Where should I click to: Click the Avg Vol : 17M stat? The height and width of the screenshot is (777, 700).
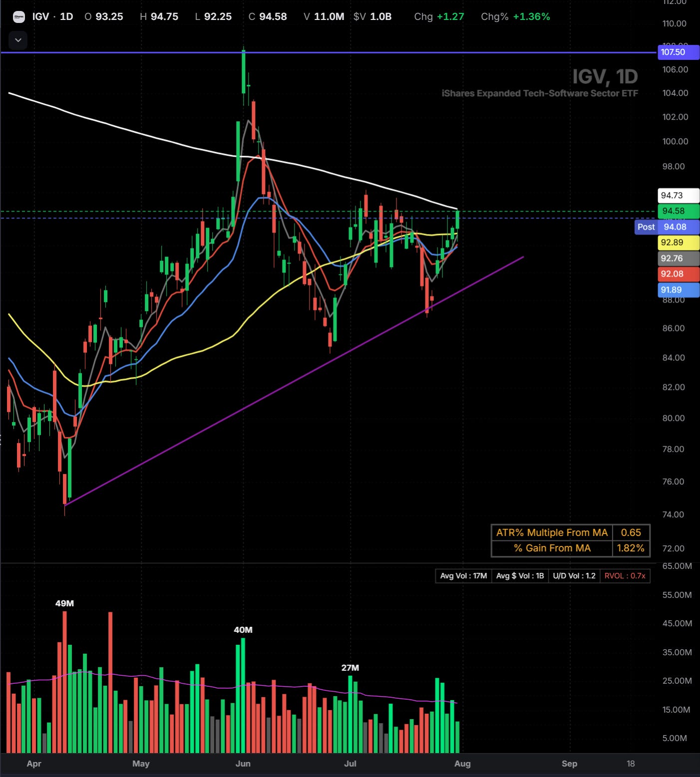pyautogui.click(x=463, y=576)
